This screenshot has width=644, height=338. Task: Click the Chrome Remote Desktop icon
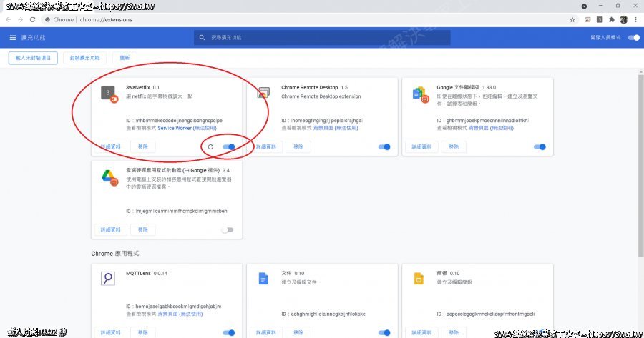263,94
